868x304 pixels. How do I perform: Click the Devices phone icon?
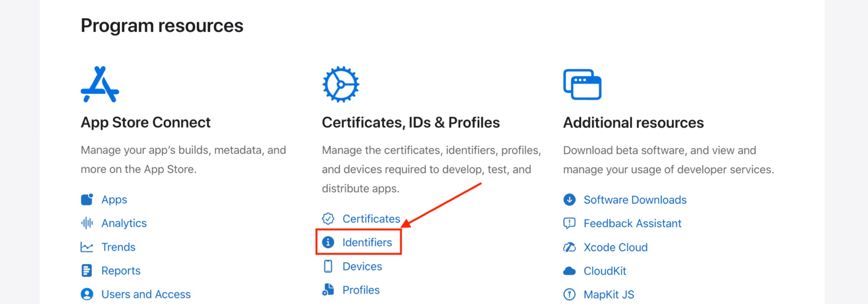coord(328,266)
